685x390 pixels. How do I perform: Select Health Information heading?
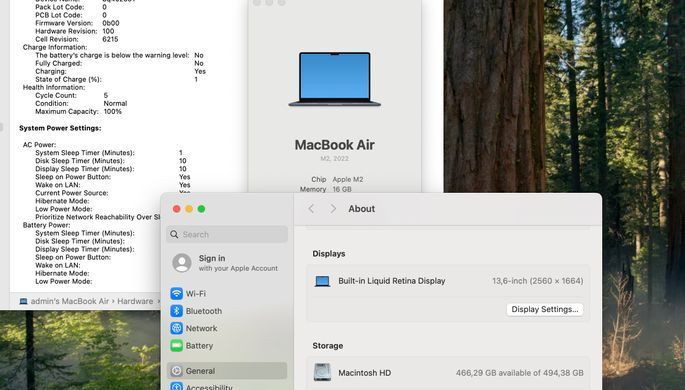[x=54, y=87]
